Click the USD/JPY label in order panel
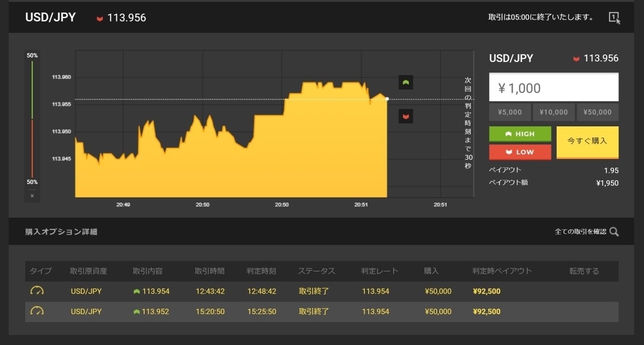 coord(511,58)
